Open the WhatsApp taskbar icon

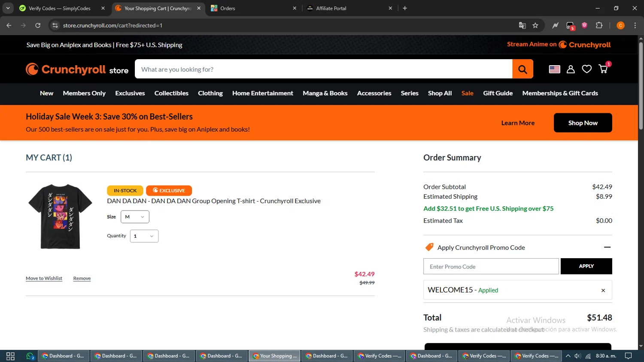[30, 356]
